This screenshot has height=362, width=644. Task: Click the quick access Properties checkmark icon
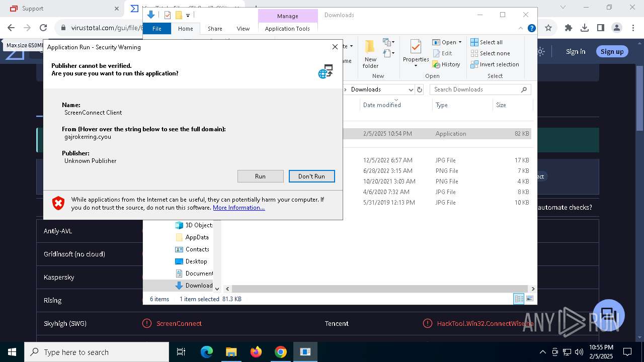pos(168,15)
